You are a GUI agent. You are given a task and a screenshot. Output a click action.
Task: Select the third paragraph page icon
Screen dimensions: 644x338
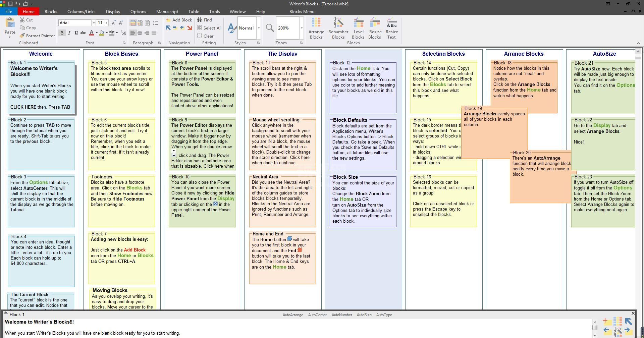point(147,23)
